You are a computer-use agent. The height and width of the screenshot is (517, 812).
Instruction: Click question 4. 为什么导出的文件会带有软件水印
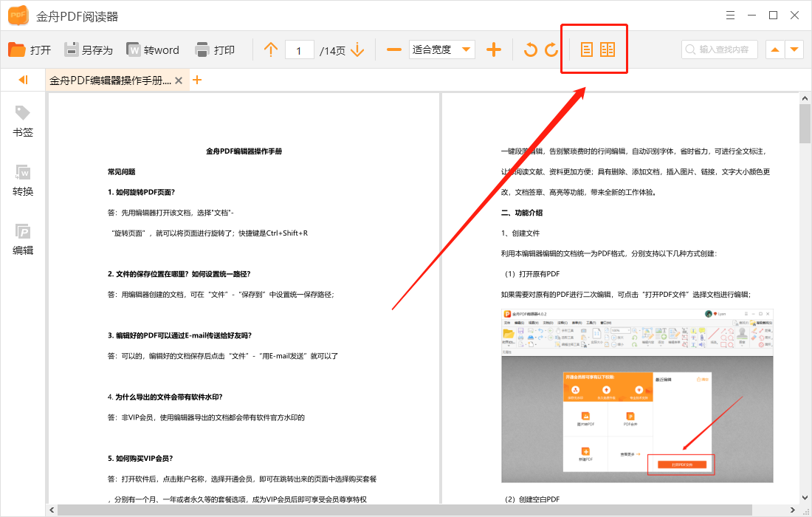click(x=165, y=397)
